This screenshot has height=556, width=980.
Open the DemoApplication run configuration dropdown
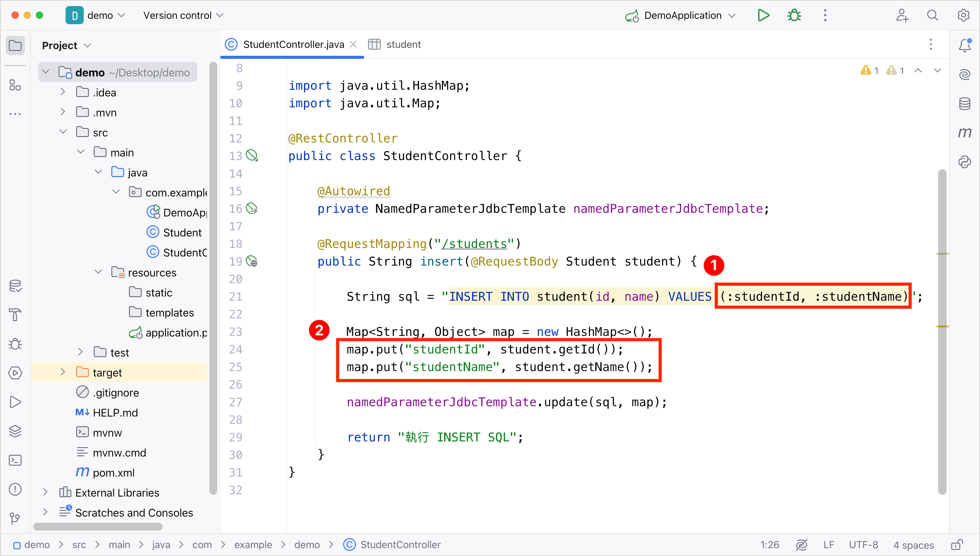[681, 15]
